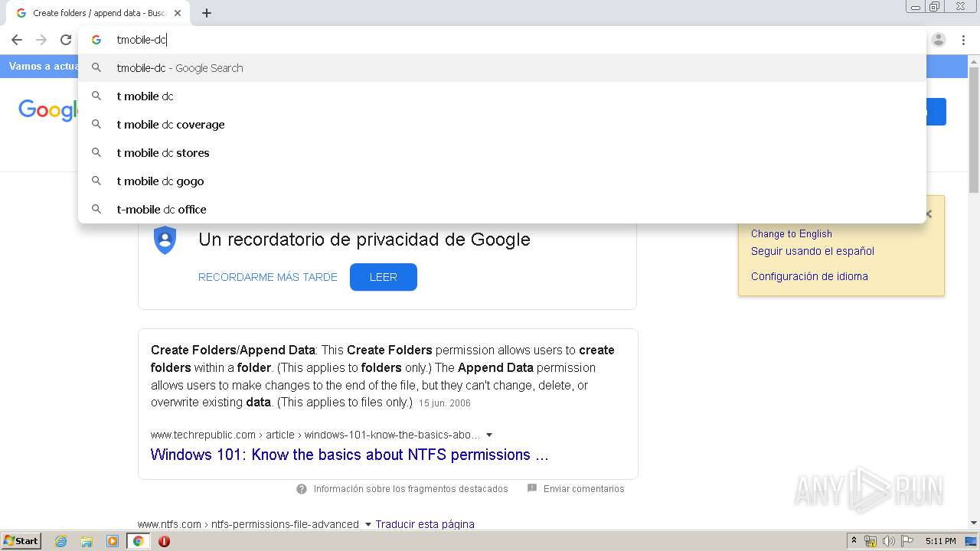Open Chrome's three-dot menu
This screenshot has height=551, width=980.
coord(963,40)
